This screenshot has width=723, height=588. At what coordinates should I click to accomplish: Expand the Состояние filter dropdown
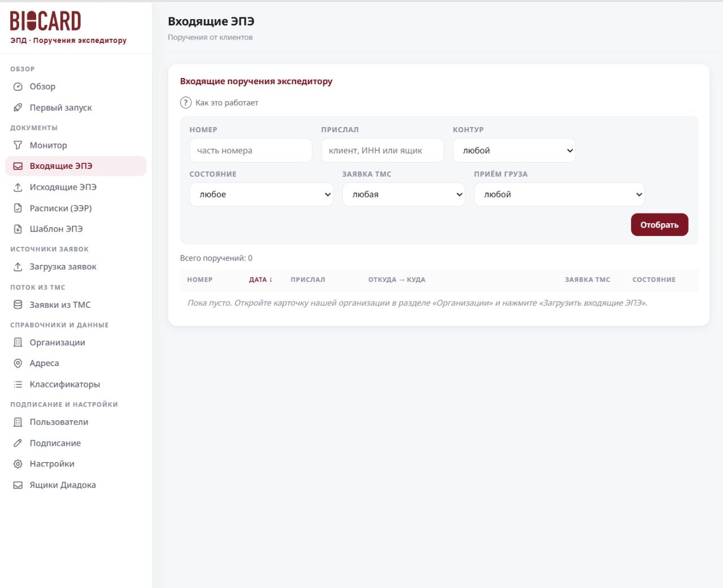point(262,194)
